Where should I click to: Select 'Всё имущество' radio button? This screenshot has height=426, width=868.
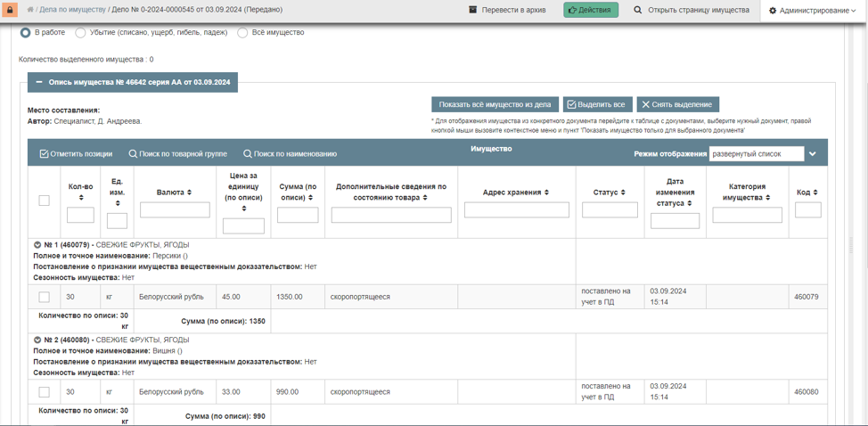pos(242,33)
